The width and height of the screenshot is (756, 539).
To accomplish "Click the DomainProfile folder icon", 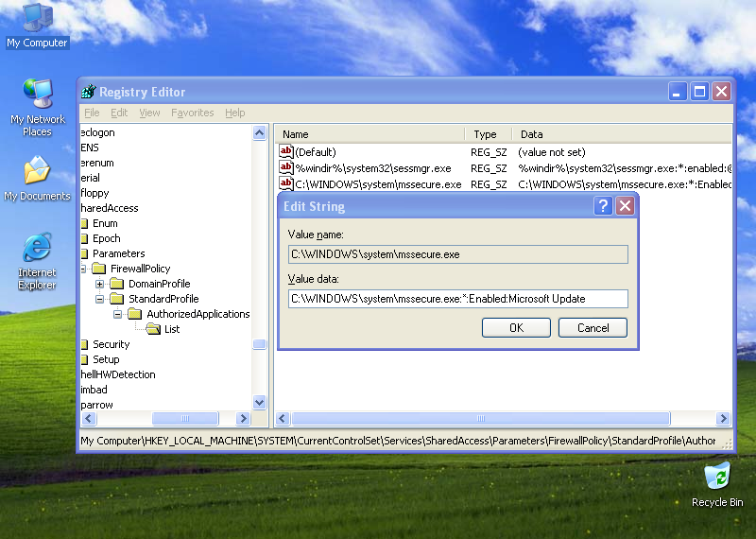I will (x=116, y=284).
